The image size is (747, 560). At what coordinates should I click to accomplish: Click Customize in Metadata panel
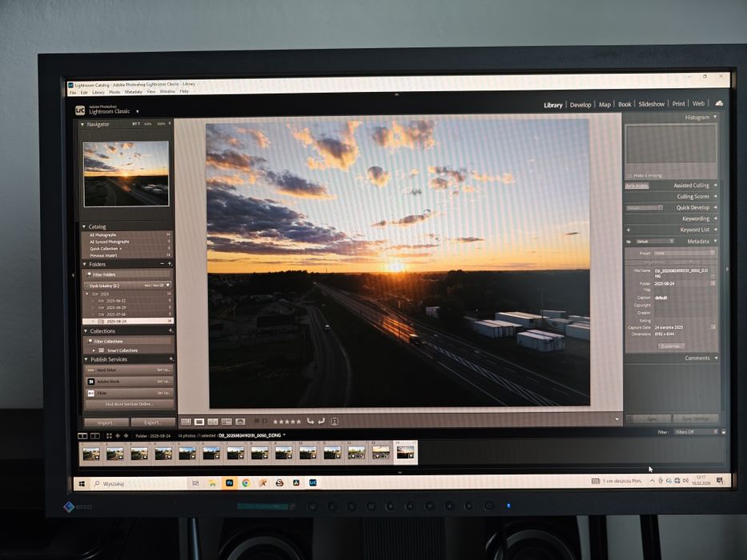(671, 346)
